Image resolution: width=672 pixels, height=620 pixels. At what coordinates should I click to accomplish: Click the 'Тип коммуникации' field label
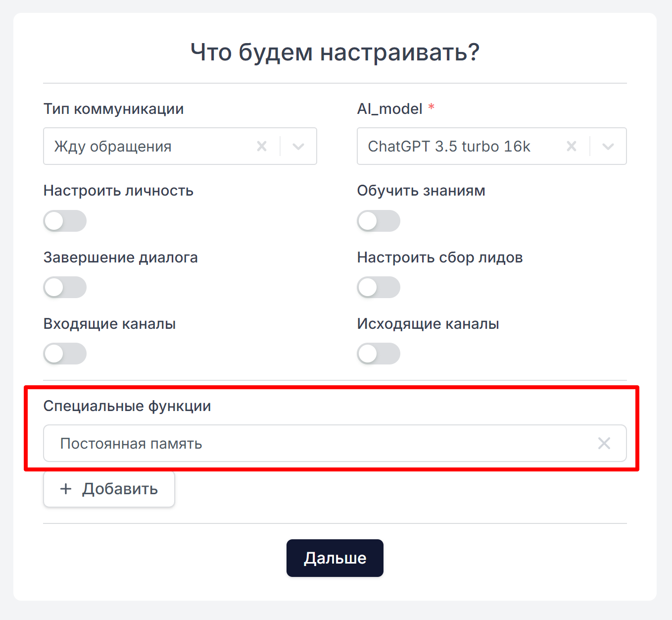click(113, 109)
